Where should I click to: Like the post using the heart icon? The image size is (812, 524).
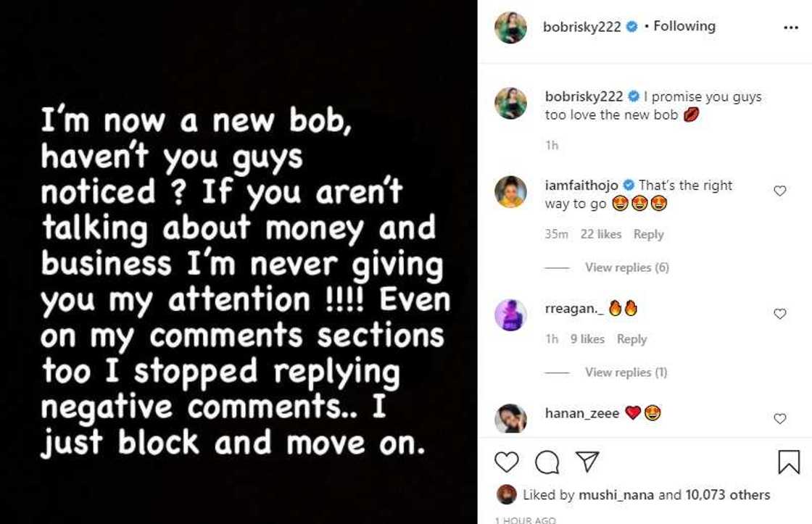pyautogui.click(x=507, y=459)
